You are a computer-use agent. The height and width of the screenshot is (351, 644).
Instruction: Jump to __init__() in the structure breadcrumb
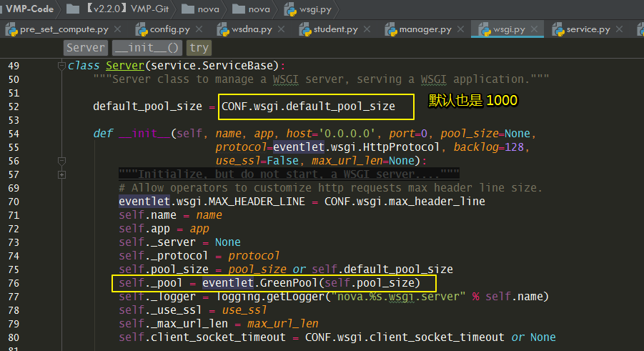coord(147,48)
